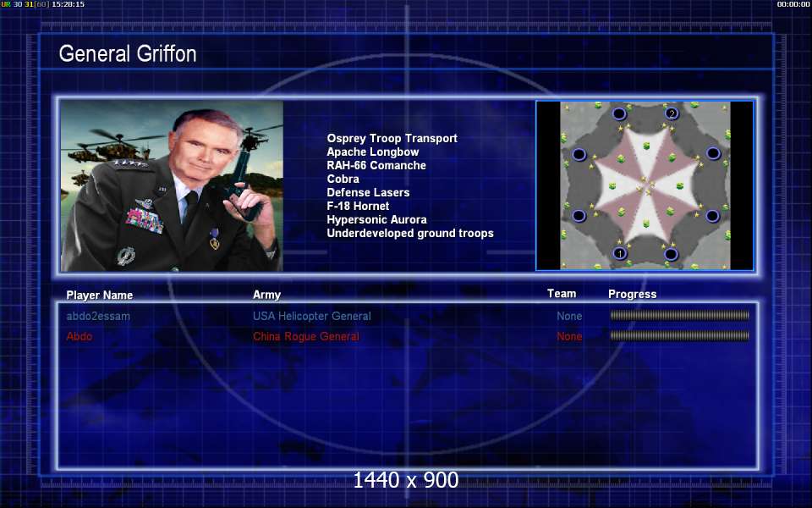Click the umbrella-shaped map preview center
Viewport: 812px width, 508px height.
coord(645,185)
